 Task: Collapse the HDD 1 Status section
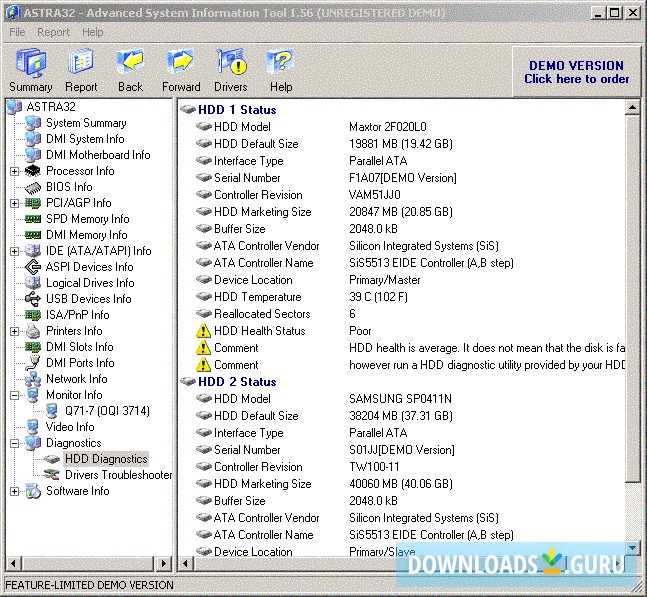188,110
